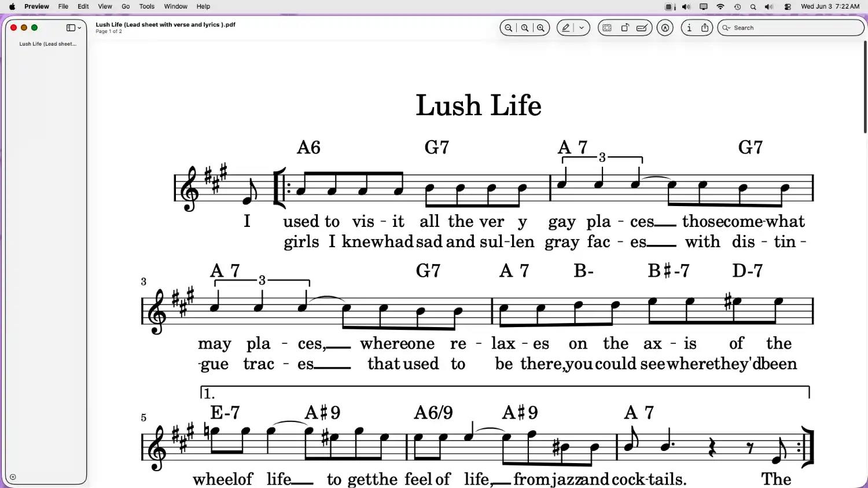Select the Lush Life sidebar entry

47,44
